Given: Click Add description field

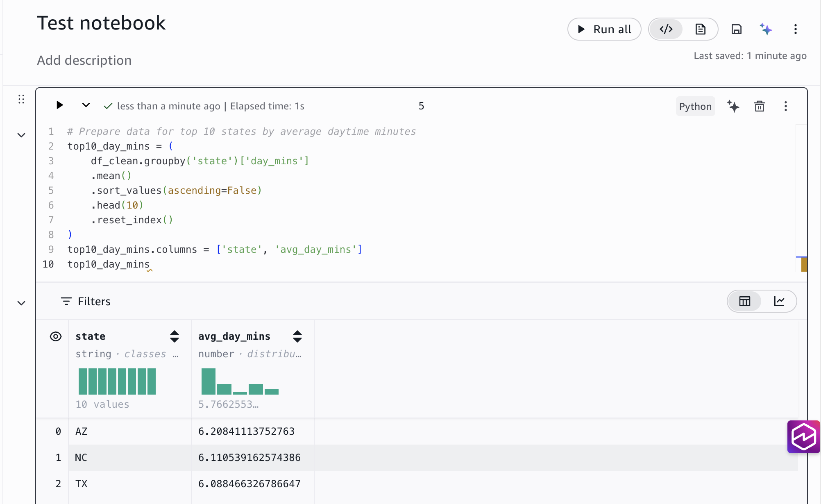Looking at the screenshot, I should (84, 60).
